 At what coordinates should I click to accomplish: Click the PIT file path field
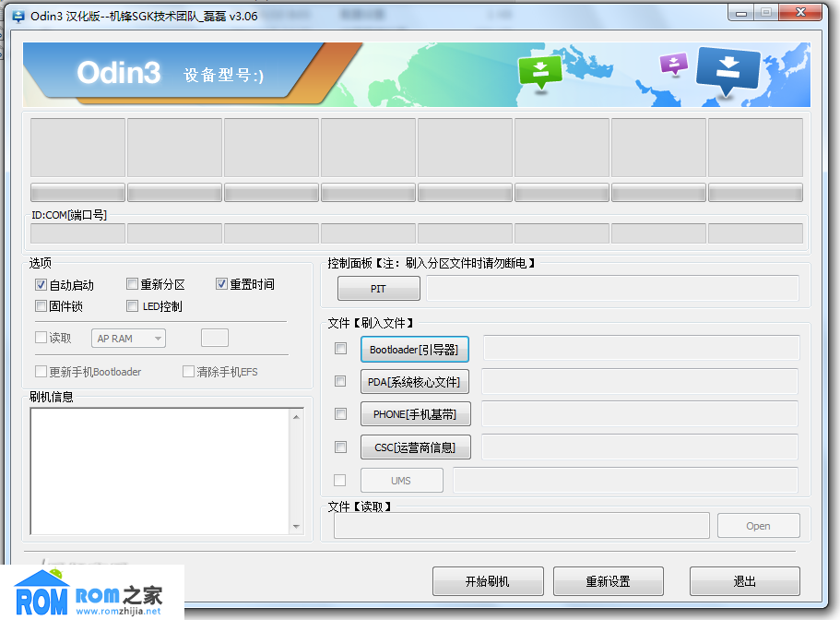pyautogui.click(x=613, y=288)
